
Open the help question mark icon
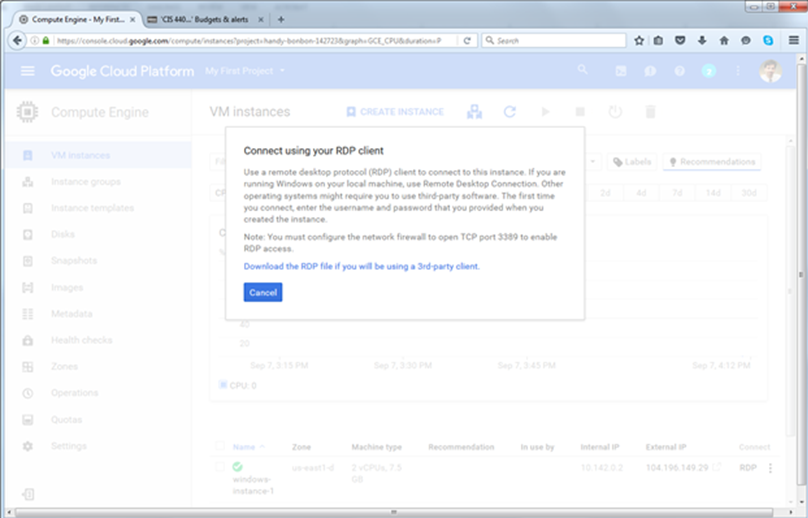[x=680, y=71]
